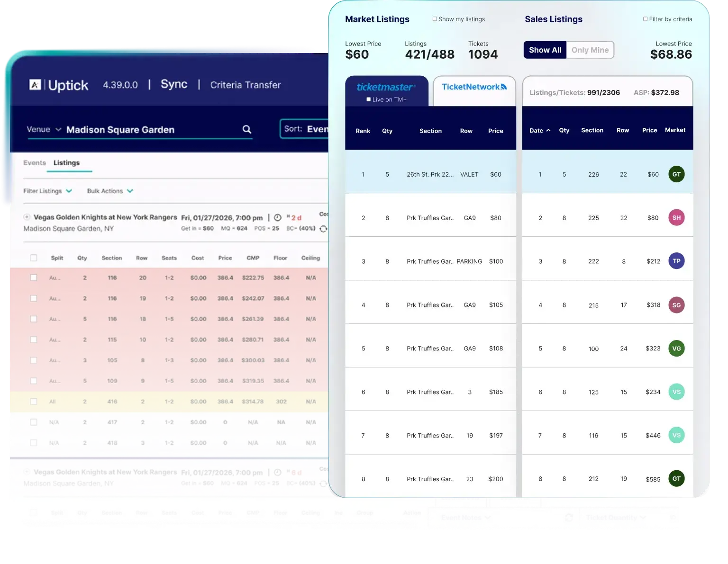Image resolution: width=728 pixels, height=564 pixels.
Task: Click the Only Mine button
Action: coord(590,50)
